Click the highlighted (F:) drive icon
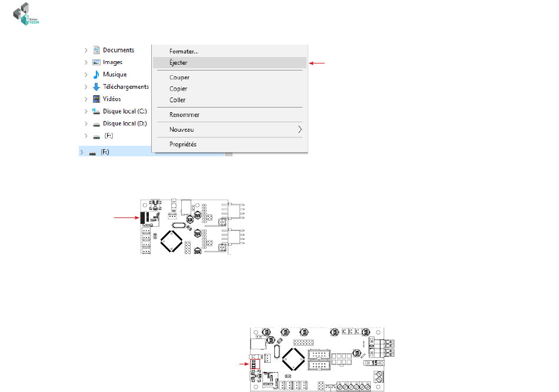This screenshot has height=392, width=559. pyautogui.click(x=92, y=153)
